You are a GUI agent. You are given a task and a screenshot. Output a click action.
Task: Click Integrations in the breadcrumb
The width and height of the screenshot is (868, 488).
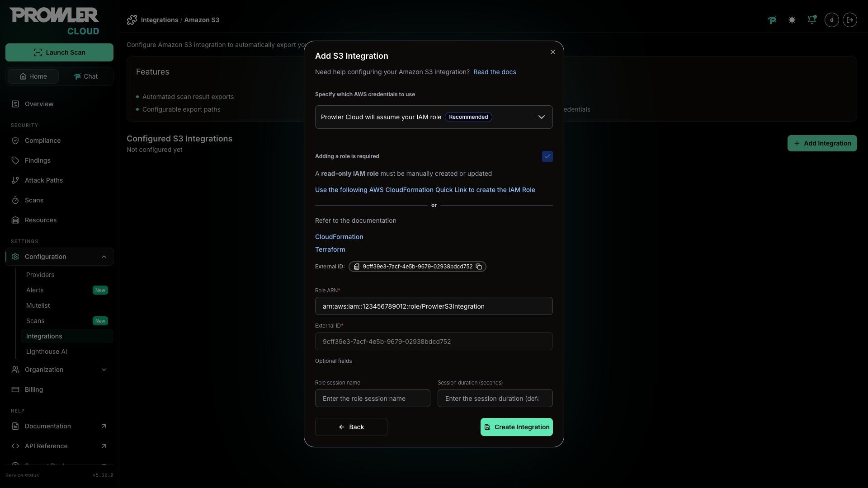coord(160,20)
